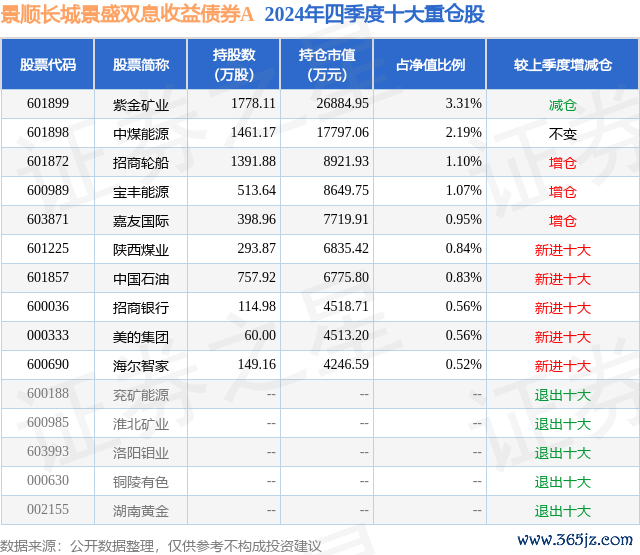Open the www.365jz.com link
Viewport: 640px width, 555px height.
click(x=575, y=540)
